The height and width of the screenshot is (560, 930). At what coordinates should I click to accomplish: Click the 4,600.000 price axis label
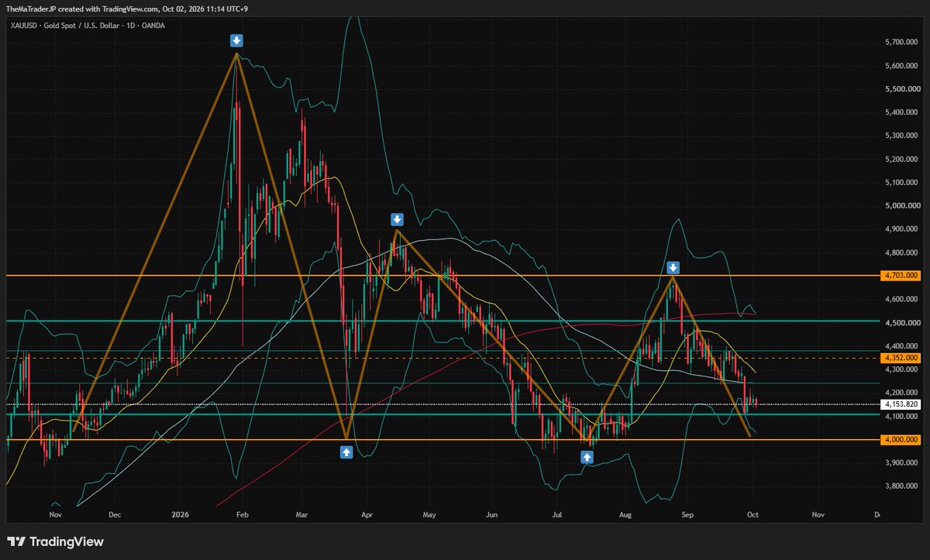click(901, 299)
